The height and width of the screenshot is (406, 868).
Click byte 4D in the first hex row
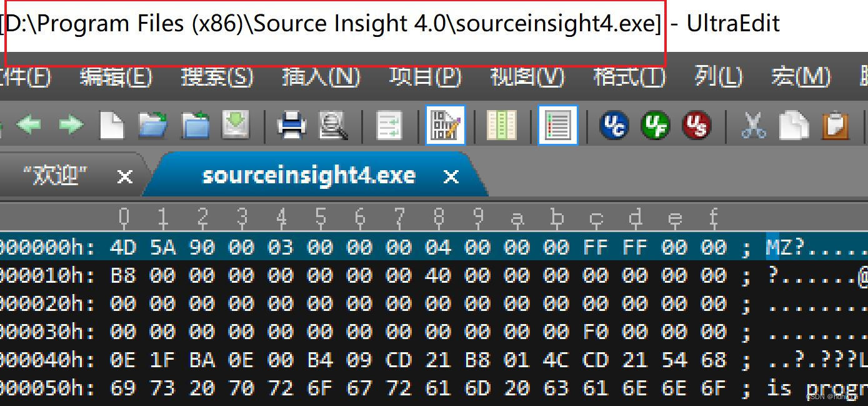122,247
